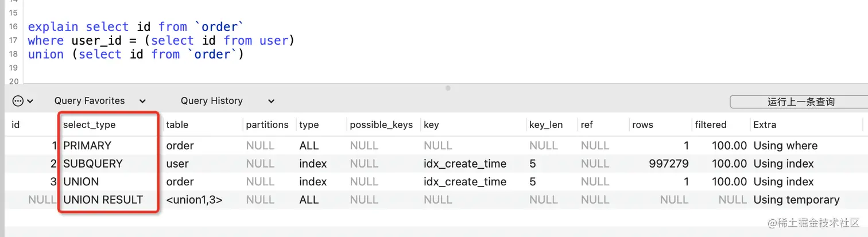Open the Query History dropdown
Viewport: 868px width, 237px height.
(227, 101)
